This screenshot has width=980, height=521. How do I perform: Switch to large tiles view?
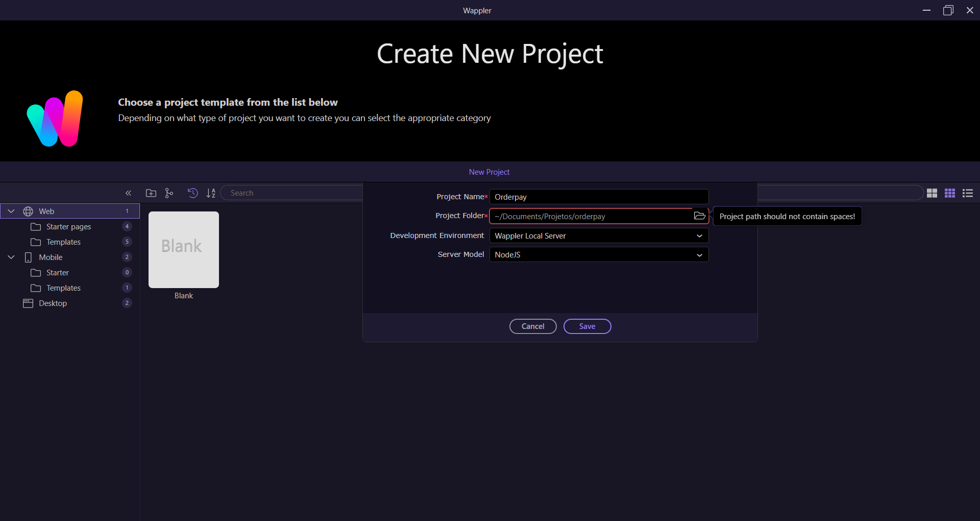click(x=932, y=193)
